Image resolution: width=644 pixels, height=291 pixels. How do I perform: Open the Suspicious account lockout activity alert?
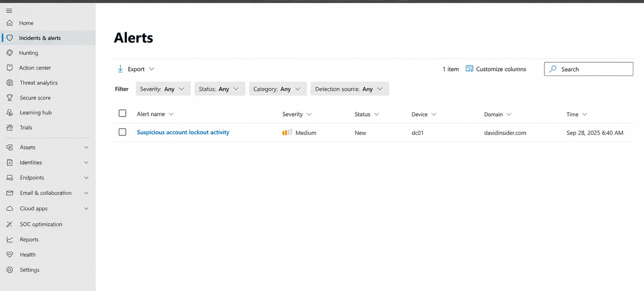click(x=183, y=132)
